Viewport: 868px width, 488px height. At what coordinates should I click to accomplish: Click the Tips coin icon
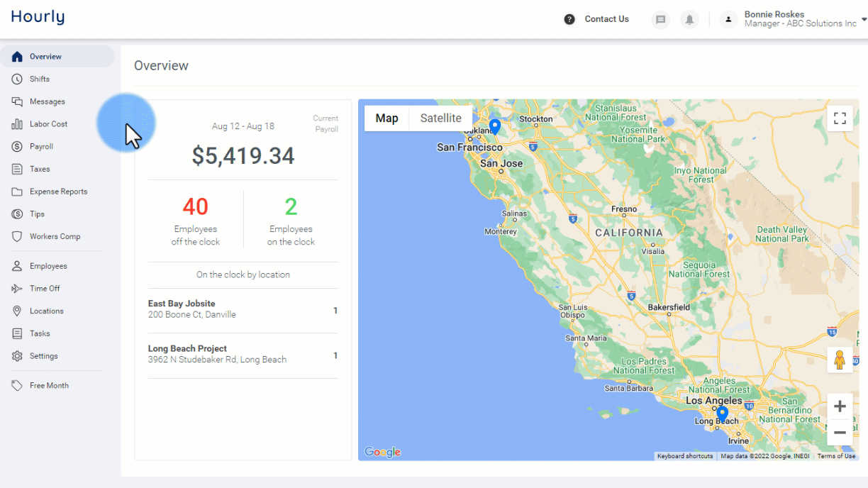(17, 214)
